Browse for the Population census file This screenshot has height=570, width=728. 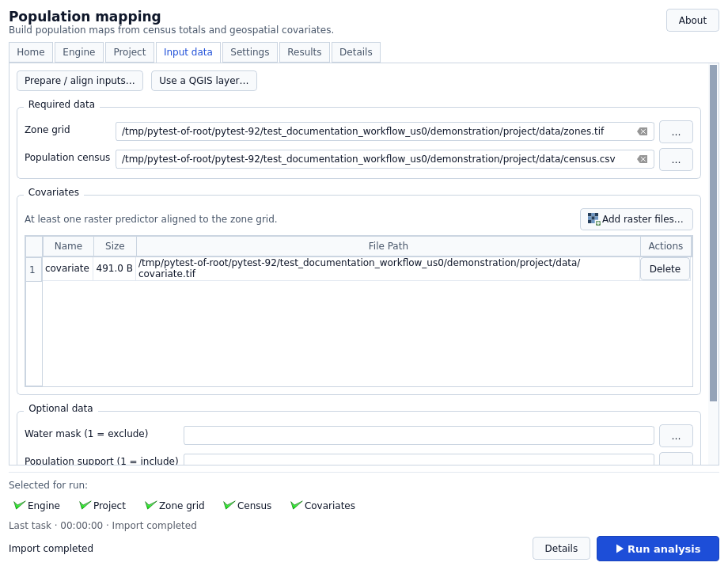click(x=676, y=159)
